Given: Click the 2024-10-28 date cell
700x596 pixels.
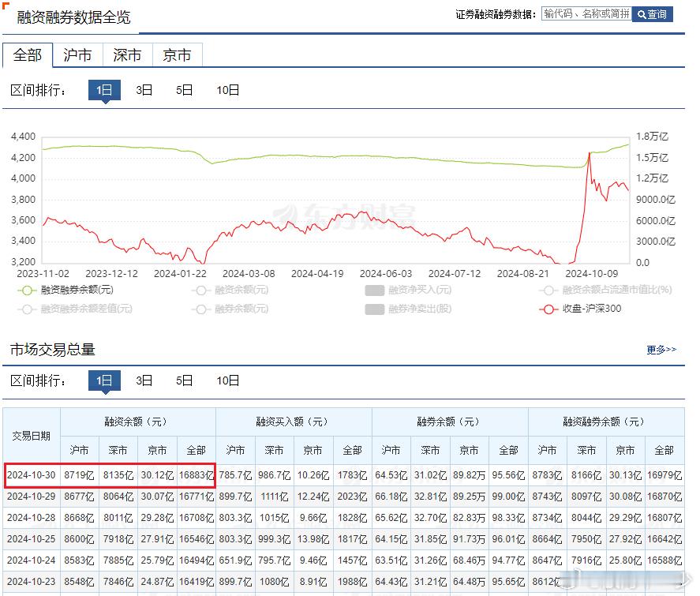Looking at the screenshot, I should point(32,518).
